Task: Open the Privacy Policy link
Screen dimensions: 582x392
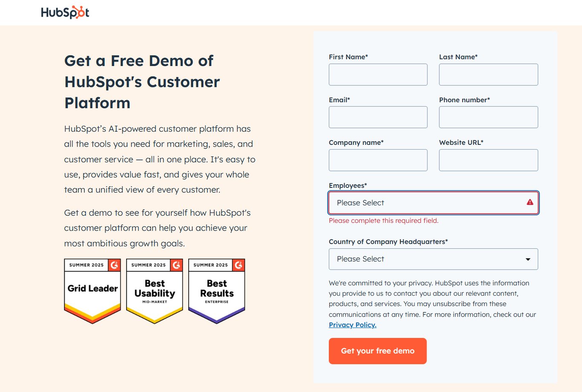Action: point(352,325)
